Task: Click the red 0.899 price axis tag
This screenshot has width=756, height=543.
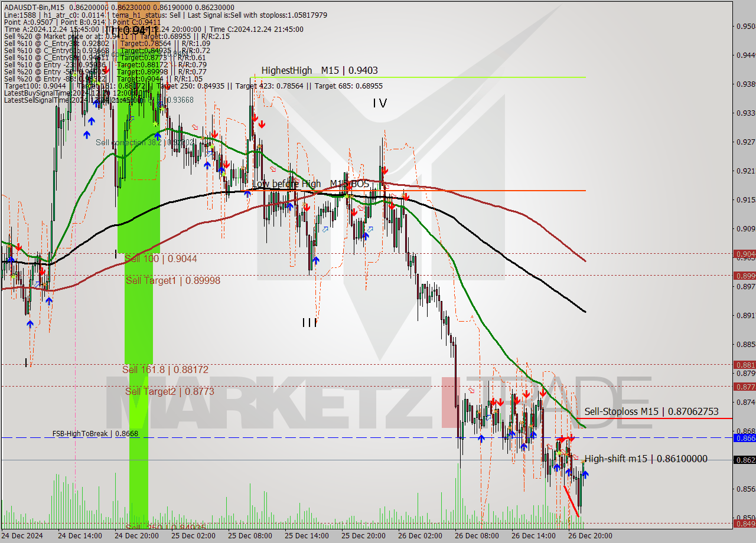Action: pyautogui.click(x=744, y=276)
